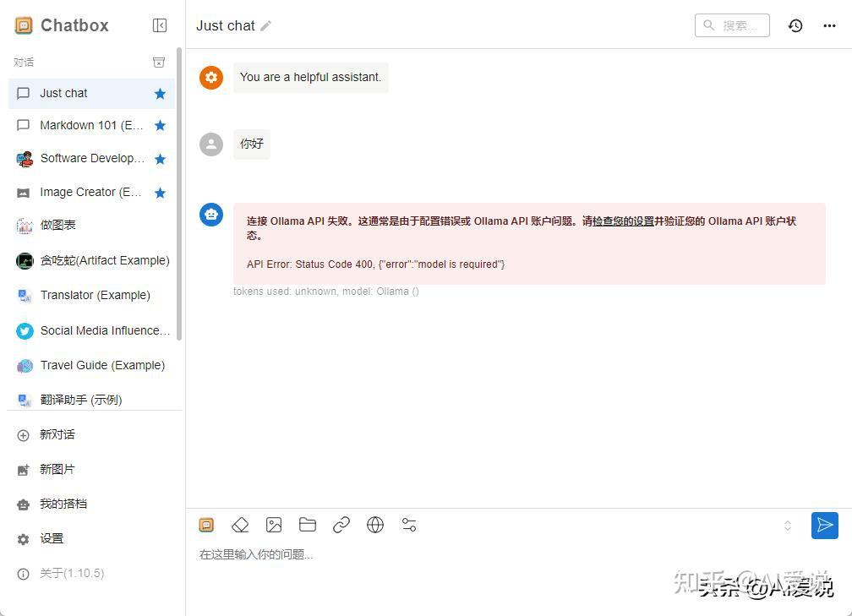Rename chat using the pencil icon
Screen dimensions: 852x616
coord(265,25)
